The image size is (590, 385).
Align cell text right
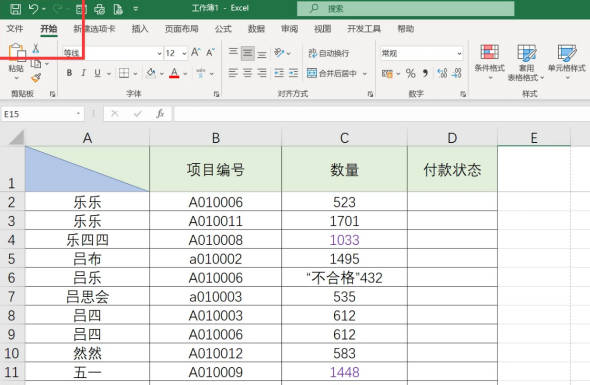click(x=262, y=73)
